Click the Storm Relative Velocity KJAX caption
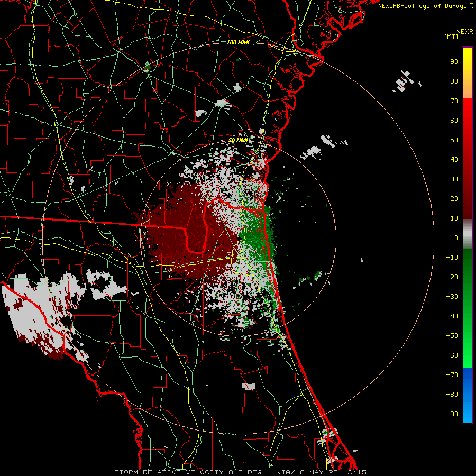This screenshot has width=476, height=476. [240, 472]
